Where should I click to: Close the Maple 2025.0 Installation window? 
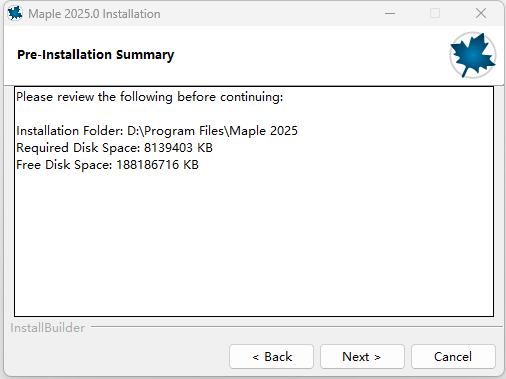pyautogui.click(x=480, y=14)
